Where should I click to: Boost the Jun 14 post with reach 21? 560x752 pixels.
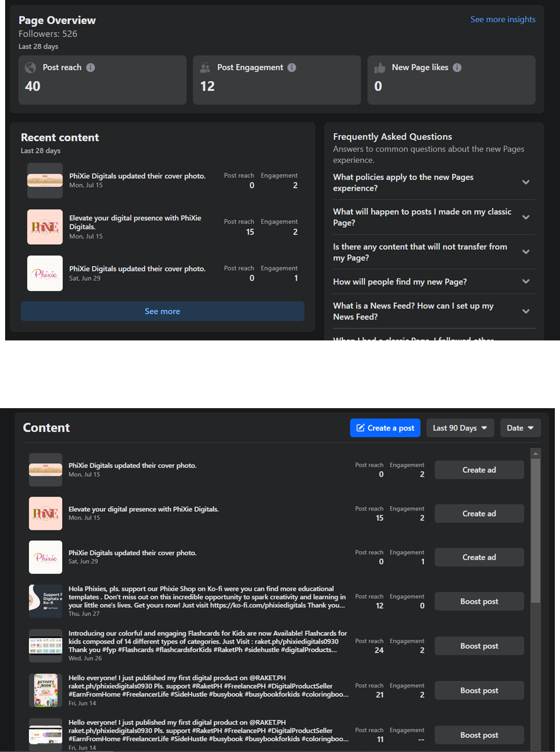pyautogui.click(x=479, y=691)
